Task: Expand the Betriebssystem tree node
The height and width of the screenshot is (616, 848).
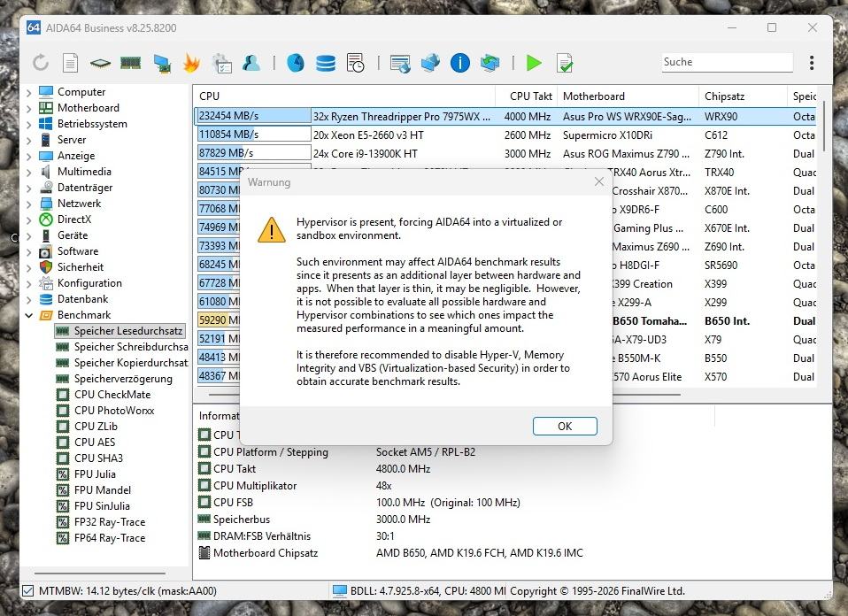Action: [28, 125]
